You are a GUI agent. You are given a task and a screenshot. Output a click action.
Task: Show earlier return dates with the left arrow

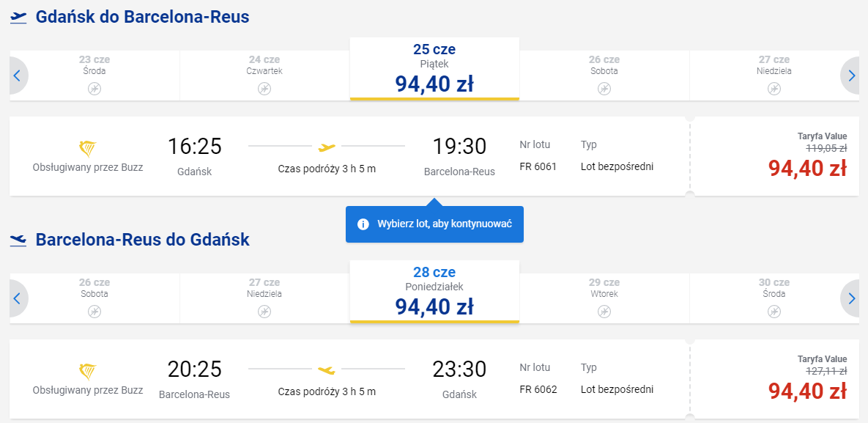point(17,298)
